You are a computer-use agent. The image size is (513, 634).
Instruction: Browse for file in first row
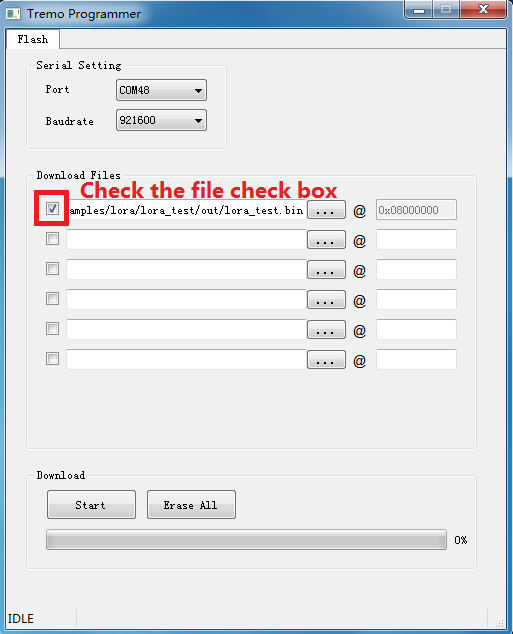pos(326,210)
